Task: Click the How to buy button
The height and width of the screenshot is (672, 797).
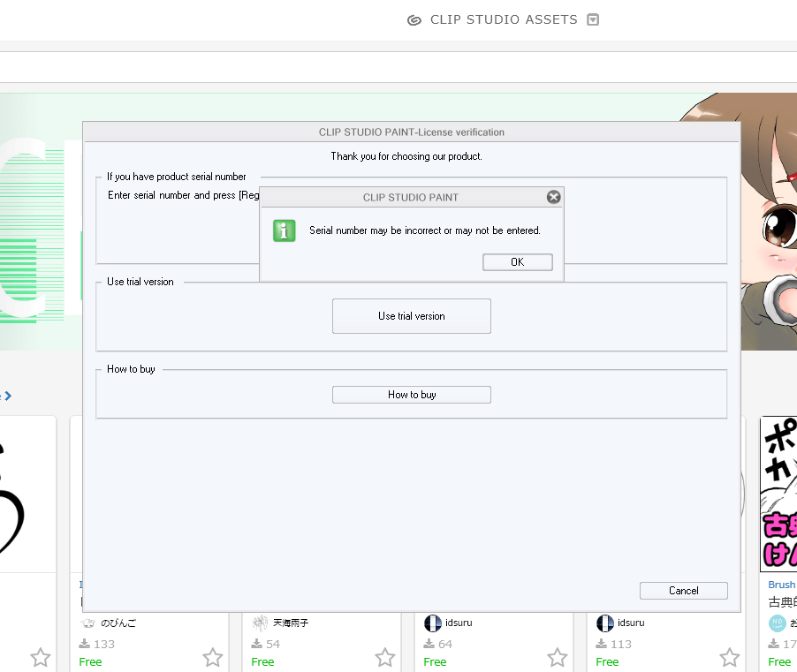Action: (x=411, y=395)
